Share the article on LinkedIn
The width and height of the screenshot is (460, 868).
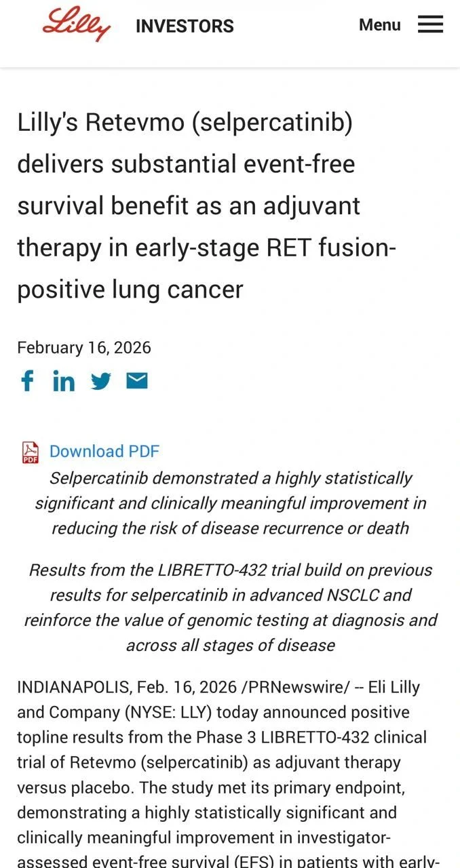[64, 381]
